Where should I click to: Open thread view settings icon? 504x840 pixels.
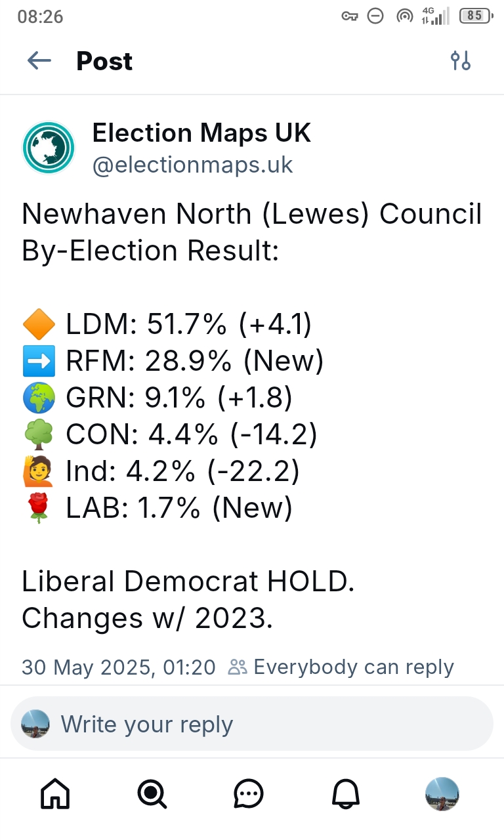pyautogui.click(x=461, y=61)
